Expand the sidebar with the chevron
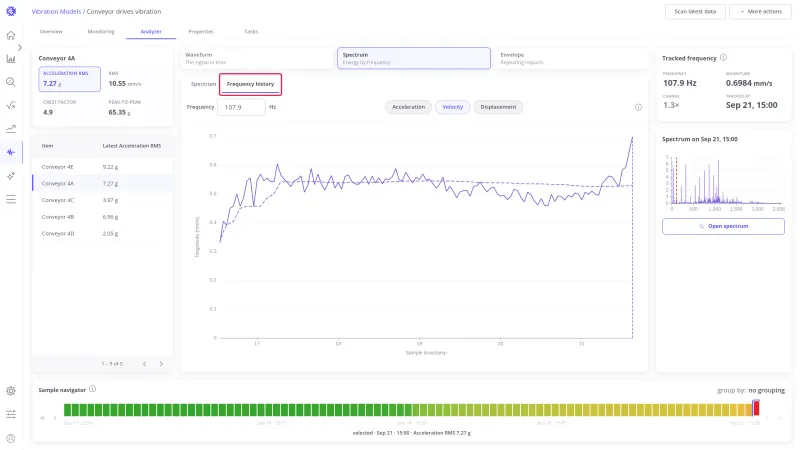The height and width of the screenshot is (450, 800). click(19, 47)
